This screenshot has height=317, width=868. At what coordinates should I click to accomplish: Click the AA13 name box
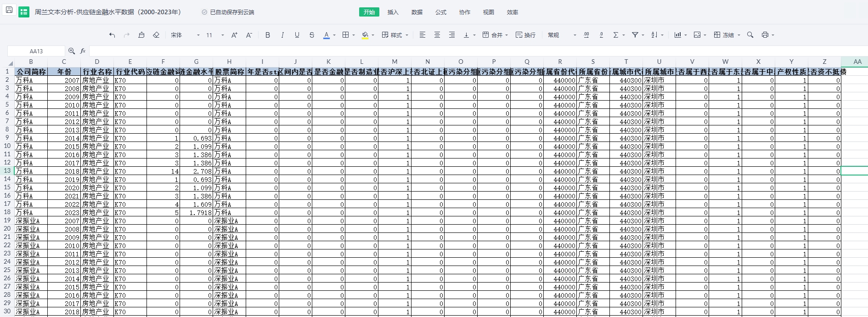[36, 51]
